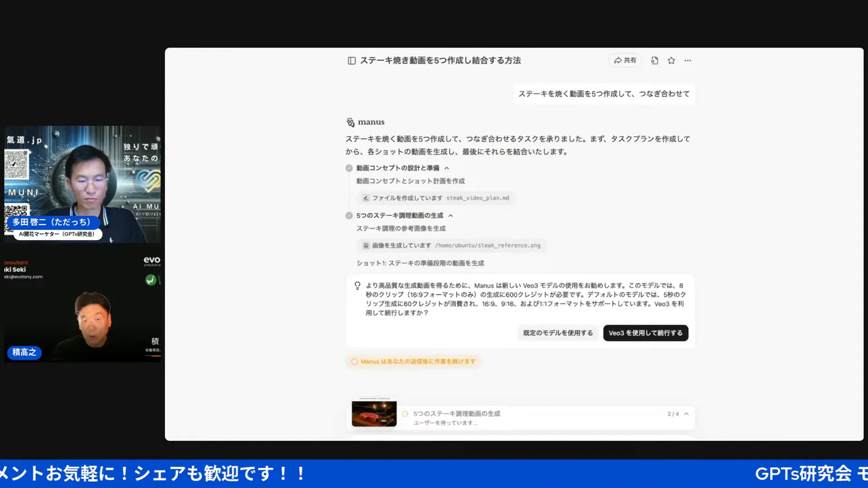868x488 pixels.
Task: Click the image icon in the steak_reference.png chip
Action: 366,245
